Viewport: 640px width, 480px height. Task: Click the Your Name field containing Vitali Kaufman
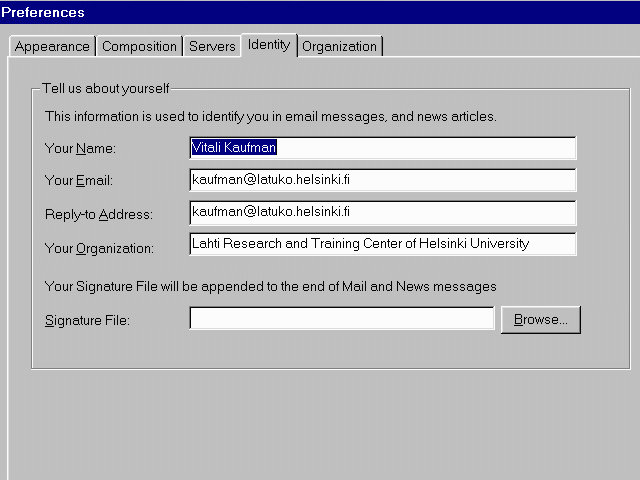[x=382, y=148]
